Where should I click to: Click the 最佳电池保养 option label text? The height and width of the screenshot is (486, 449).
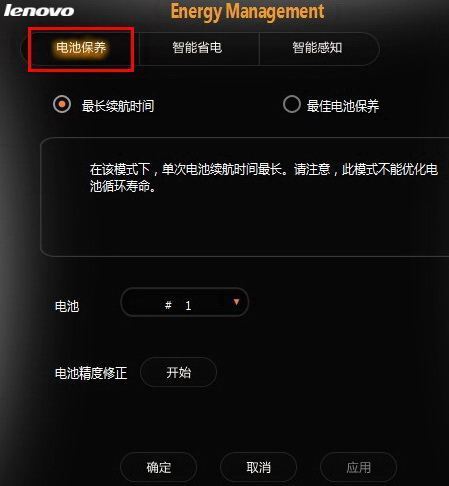point(343,106)
